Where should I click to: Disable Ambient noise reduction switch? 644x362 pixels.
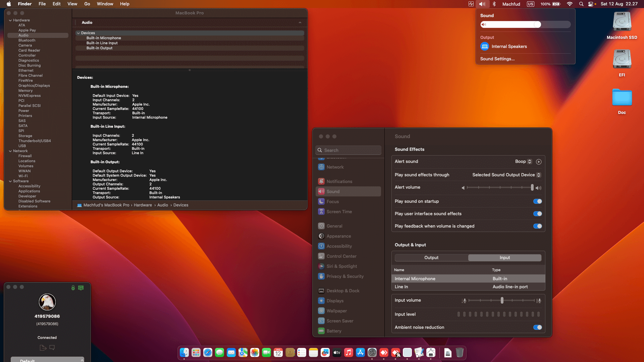537,327
